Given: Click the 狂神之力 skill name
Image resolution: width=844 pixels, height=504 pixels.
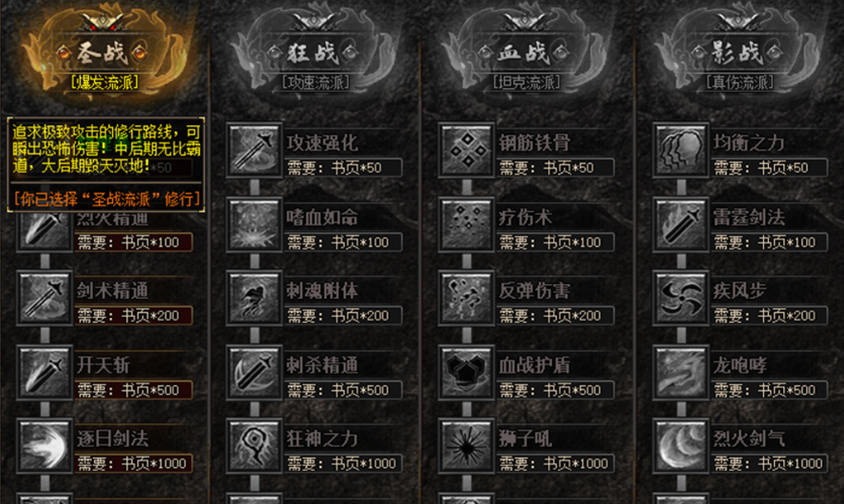Looking at the screenshot, I should tap(321, 438).
